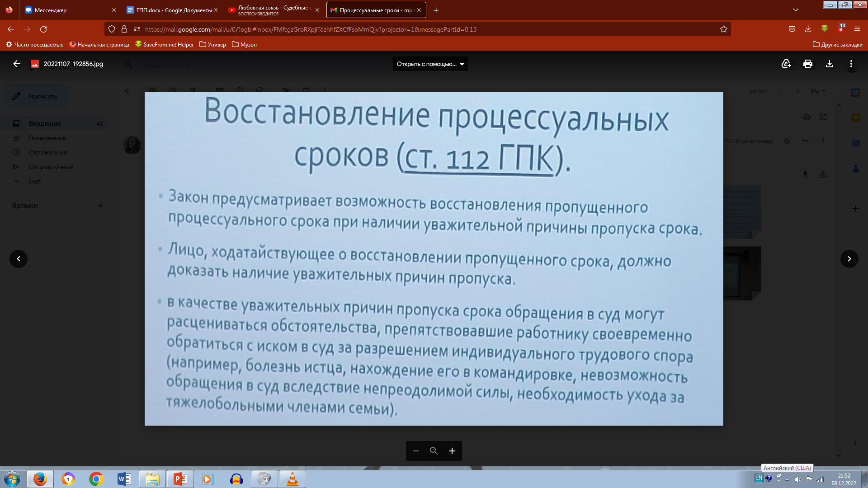Launch Google Chrome from taskbar

pyautogui.click(x=96, y=479)
